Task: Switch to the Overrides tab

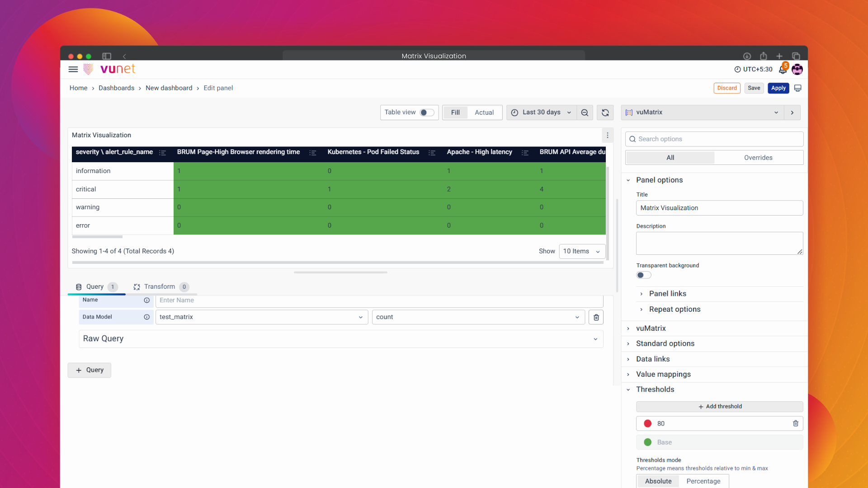Action: tap(758, 158)
